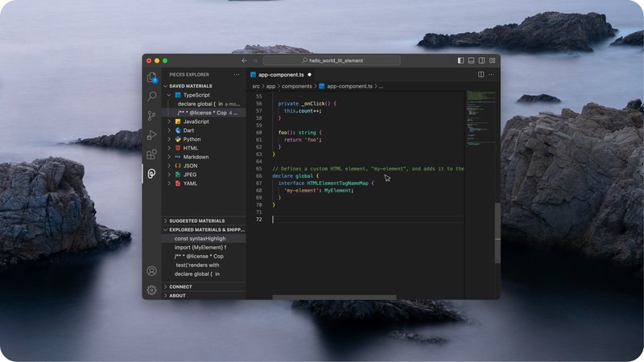Toggle the bottom panel layout icon
Screen dimensions: 644x362
(472, 61)
